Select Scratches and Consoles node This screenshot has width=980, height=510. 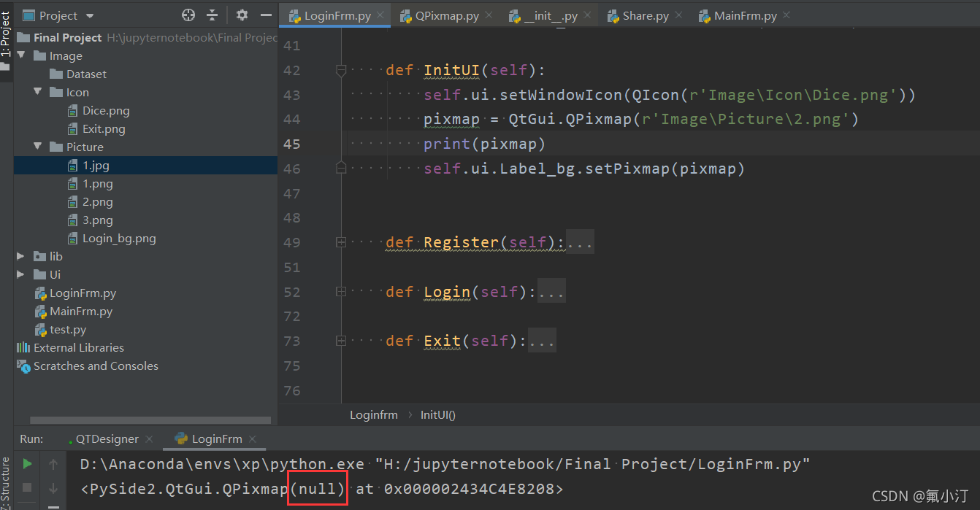pyautogui.click(x=87, y=366)
